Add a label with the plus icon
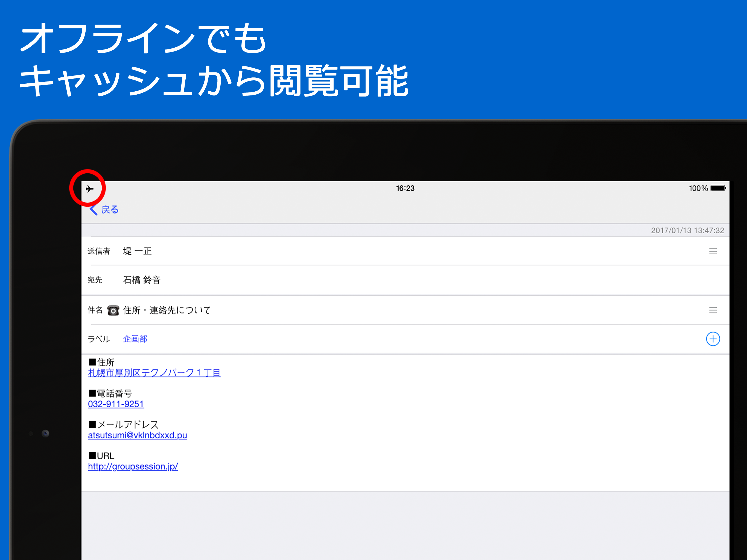This screenshot has width=747, height=560. [713, 339]
